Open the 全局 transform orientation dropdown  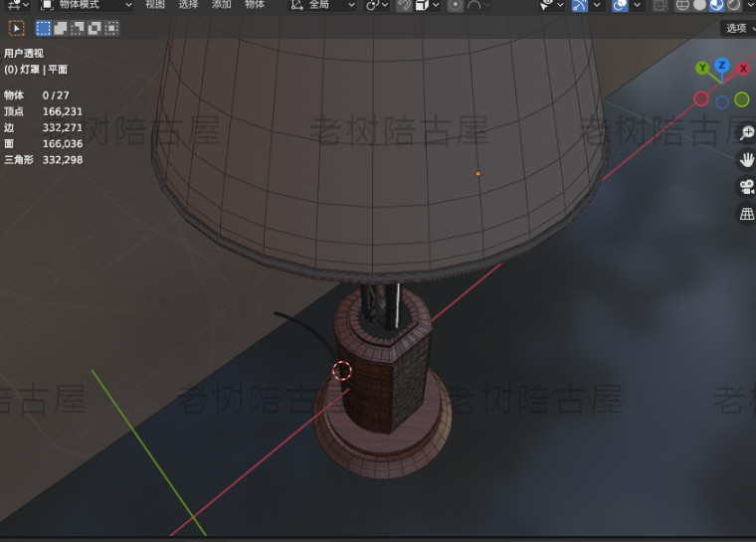pos(322,5)
